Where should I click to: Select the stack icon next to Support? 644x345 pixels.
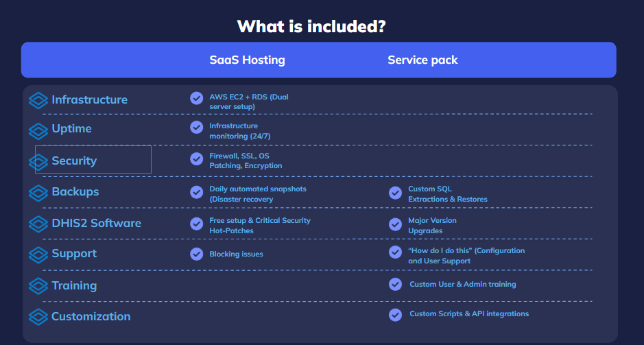[x=38, y=254]
